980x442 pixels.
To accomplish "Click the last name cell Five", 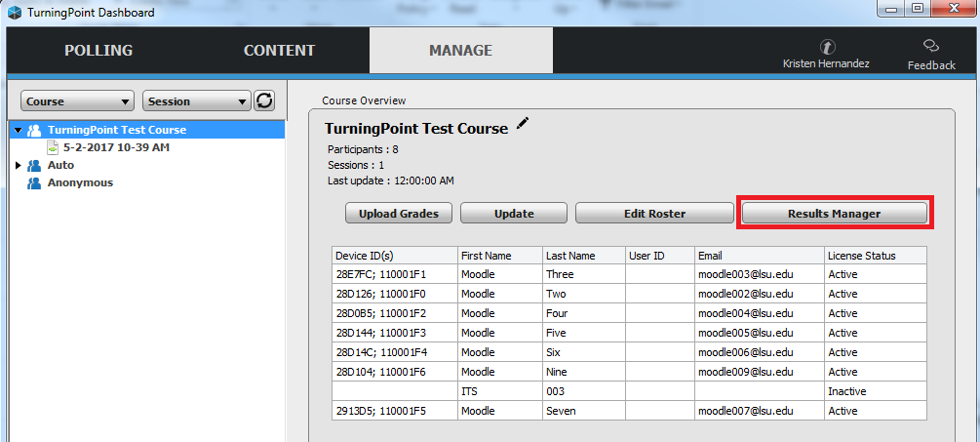I will pyautogui.click(x=584, y=332).
